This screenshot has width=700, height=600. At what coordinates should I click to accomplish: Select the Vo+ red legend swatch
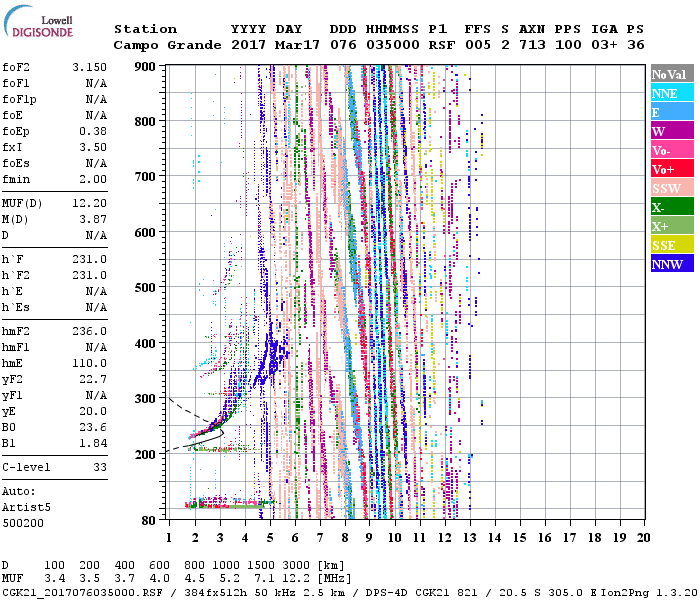click(672, 169)
